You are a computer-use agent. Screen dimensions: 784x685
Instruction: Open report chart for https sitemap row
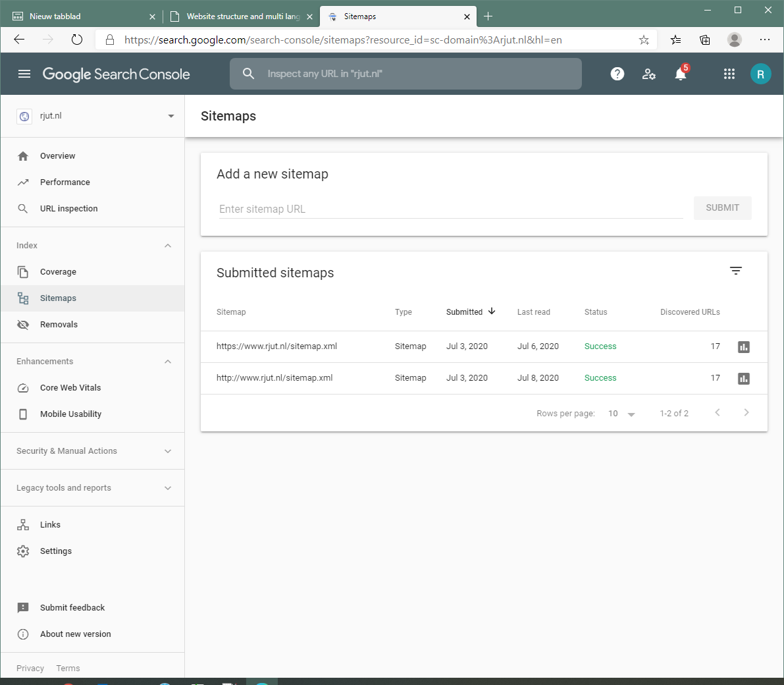pos(743,346)
